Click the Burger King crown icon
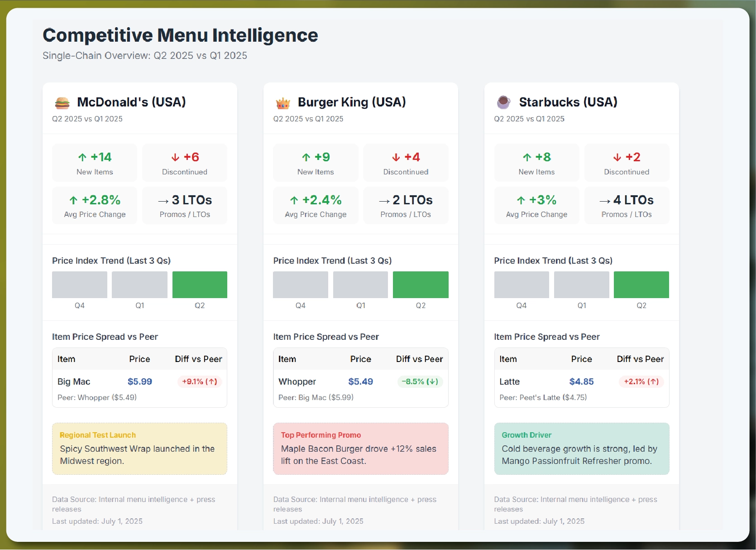The height and width of the screenshot is (550, 756). coord(282,103)
